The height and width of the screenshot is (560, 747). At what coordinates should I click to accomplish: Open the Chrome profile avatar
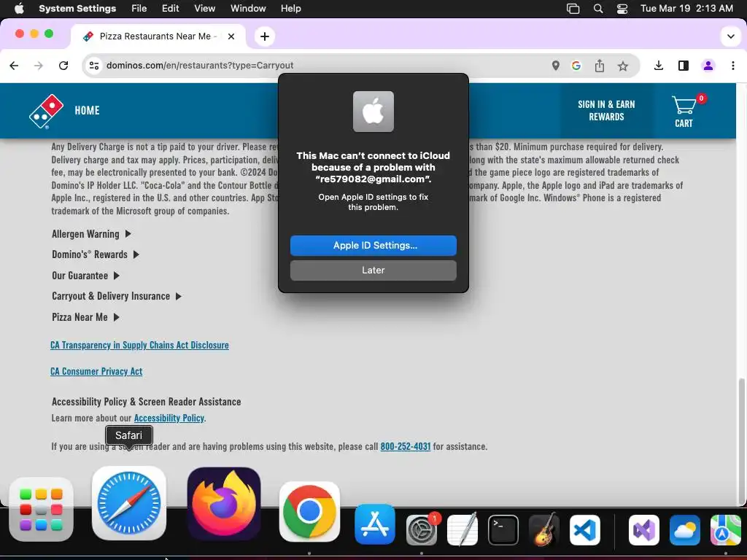[x=708, y=66]
